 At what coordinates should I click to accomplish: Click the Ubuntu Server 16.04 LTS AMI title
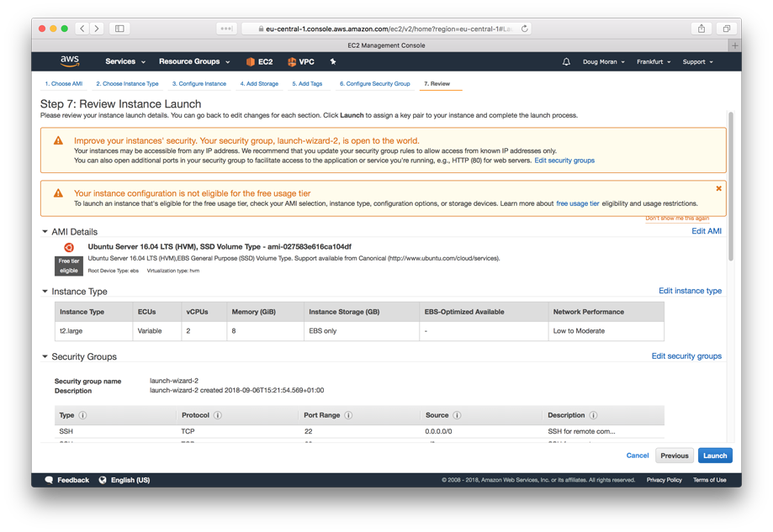220,247
